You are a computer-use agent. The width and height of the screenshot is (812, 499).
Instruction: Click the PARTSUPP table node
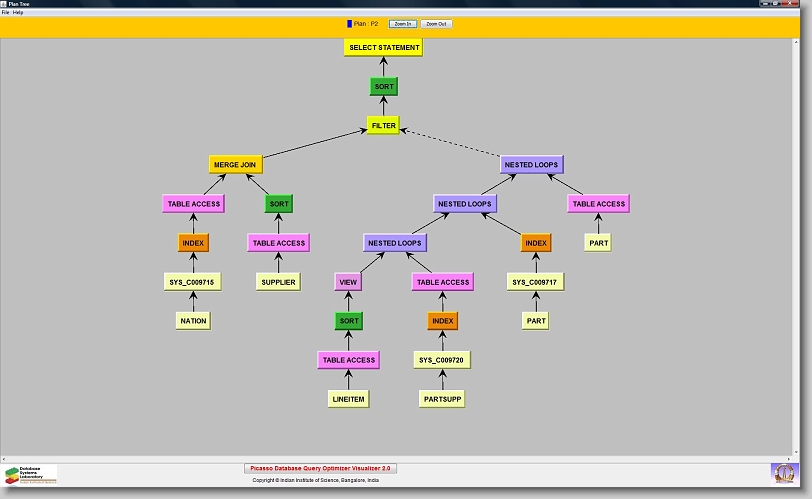coord(442,399)
